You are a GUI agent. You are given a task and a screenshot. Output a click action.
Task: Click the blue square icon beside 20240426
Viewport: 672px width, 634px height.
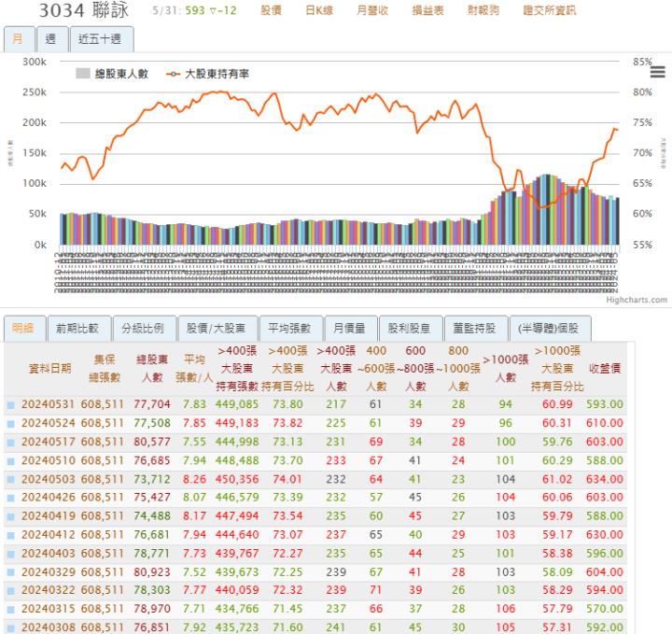pos(11,498)
